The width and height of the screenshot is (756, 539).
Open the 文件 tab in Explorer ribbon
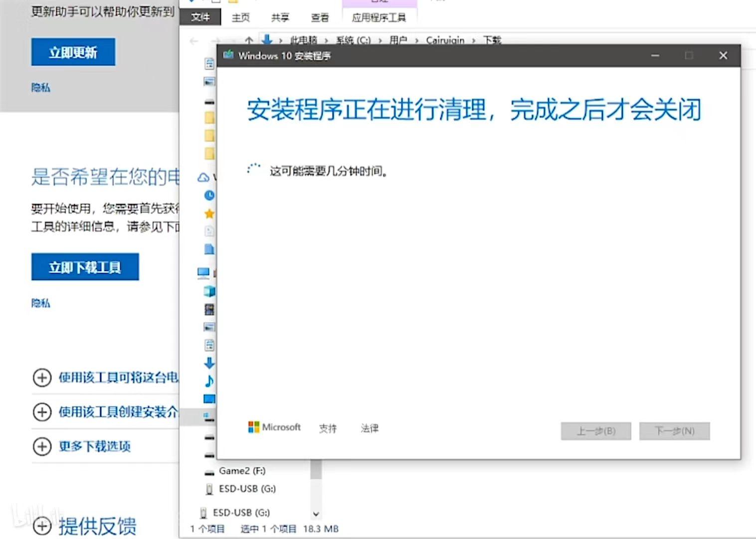pos(200,17)
